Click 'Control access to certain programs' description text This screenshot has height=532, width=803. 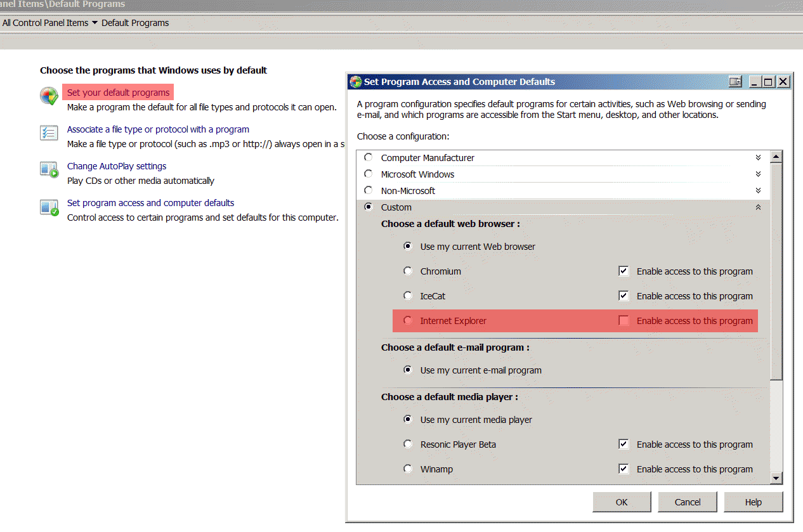(202, 217)
